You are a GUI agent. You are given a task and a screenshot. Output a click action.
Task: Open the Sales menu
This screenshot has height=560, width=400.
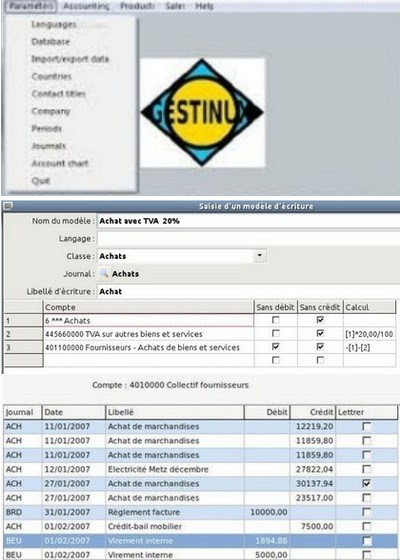tap(175, 6)
